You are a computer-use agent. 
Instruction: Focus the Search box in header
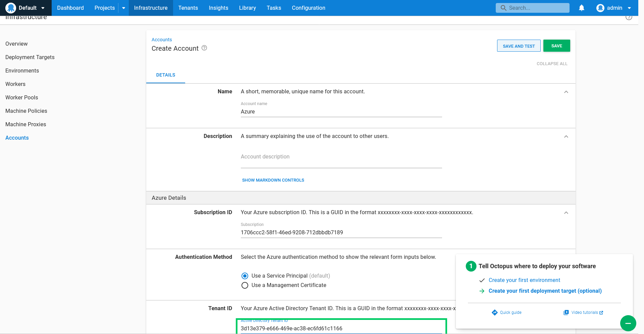click(533, 8)
